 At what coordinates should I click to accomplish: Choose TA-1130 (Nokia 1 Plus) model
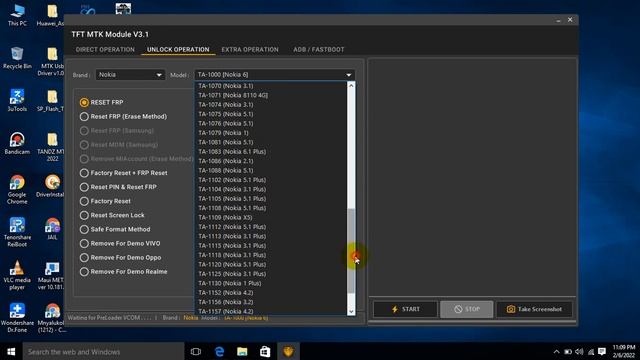click(271, 283)
